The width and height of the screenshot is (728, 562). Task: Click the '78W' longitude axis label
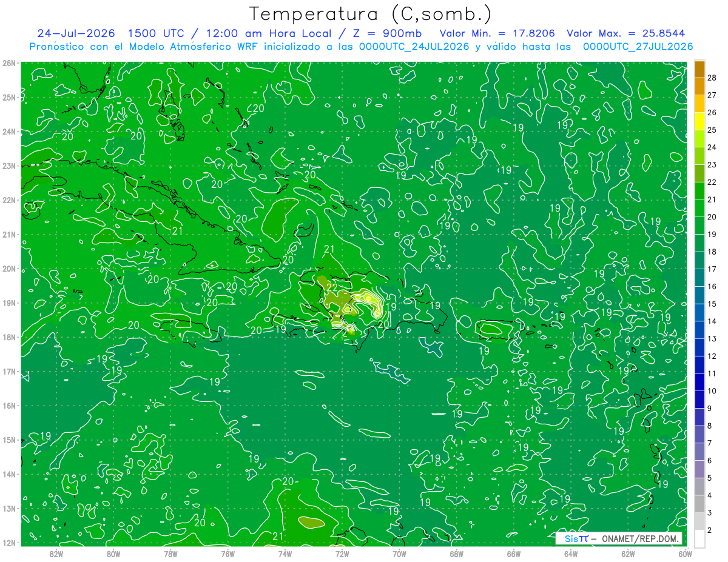pos(170,554)
